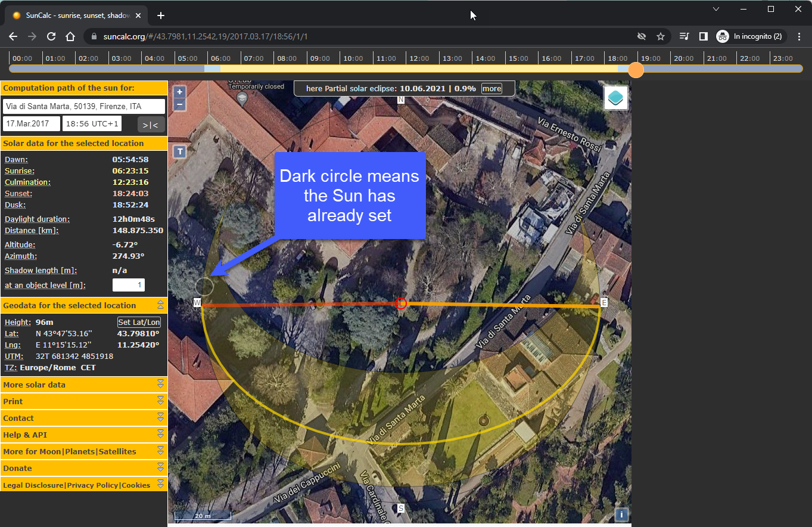Click the location input showing Via di Santa Marta
The height and width of the screenshot is (527, 812).
tap(83, 106)
